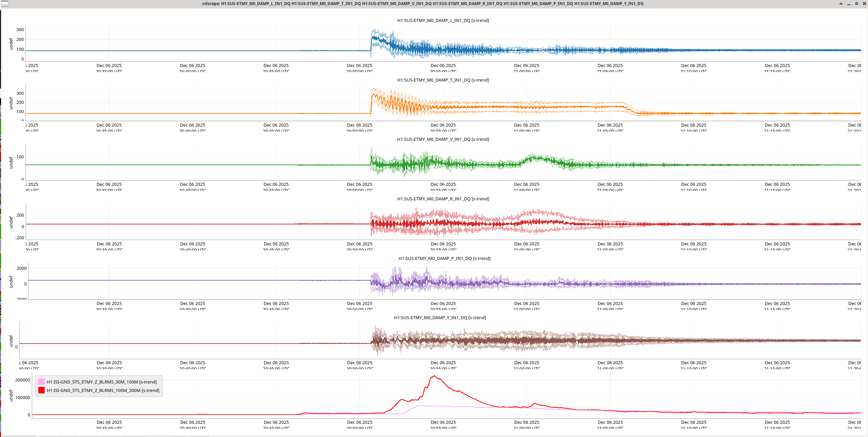Open the window menu icon in title bar
Image resolution: width=868 pixels, height=437 pixels.
5,4
